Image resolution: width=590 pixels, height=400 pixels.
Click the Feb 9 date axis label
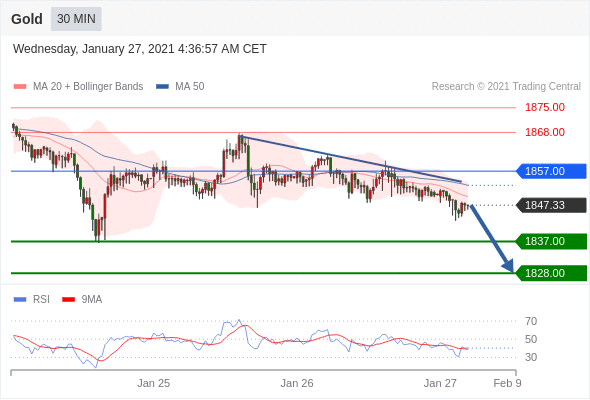(507, 383)
